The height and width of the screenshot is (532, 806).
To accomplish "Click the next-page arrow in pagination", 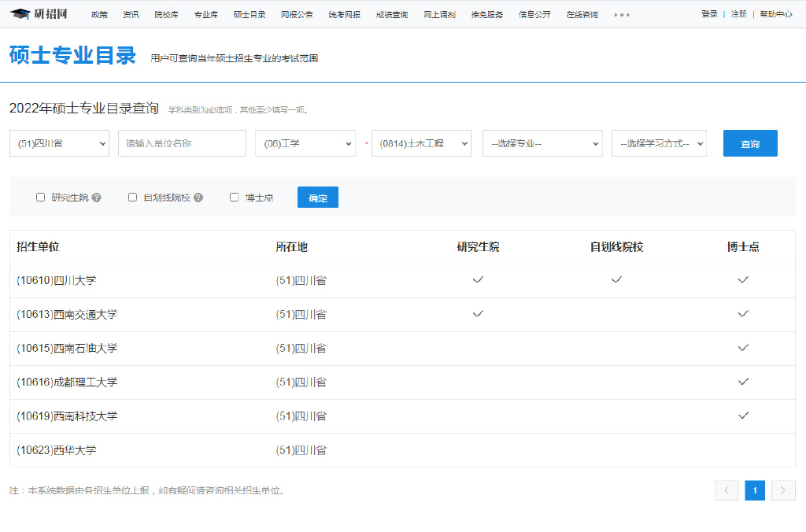I will pyautogui.click(x=783, y=490).
